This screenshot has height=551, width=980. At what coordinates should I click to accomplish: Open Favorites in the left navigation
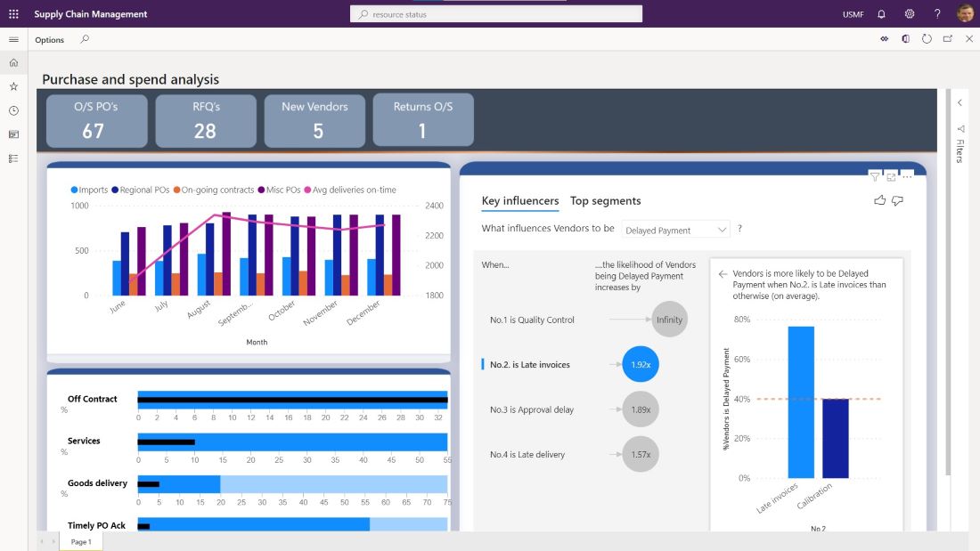(x=12, y=86)
